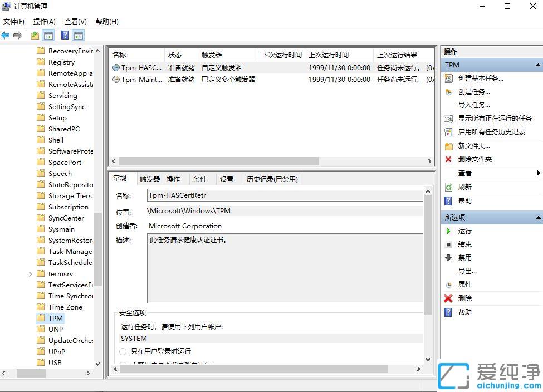This screenshot has width=543, height=392.
Task: 点击工具栏上的后退箭头图标
Action: click(6, 35)
